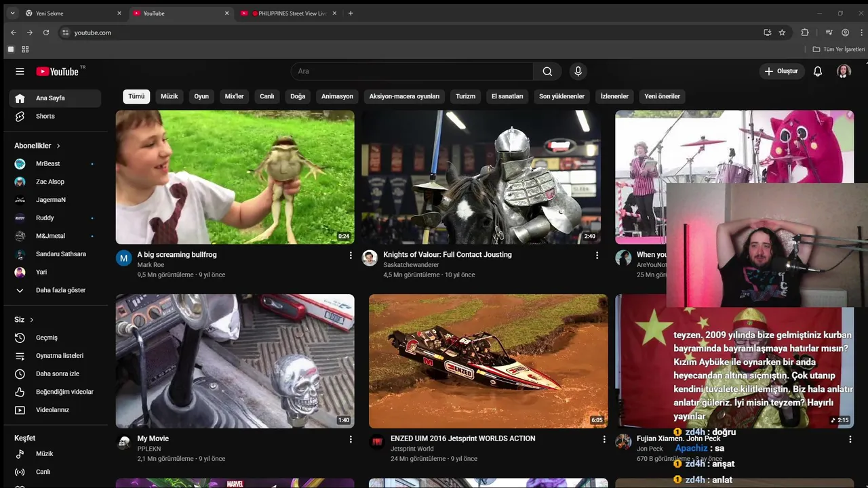The width and height of the screenshot is (868, 488).
Task: Switch to PHILIPPINES Street View tab
Action: (x=288, y=13)
